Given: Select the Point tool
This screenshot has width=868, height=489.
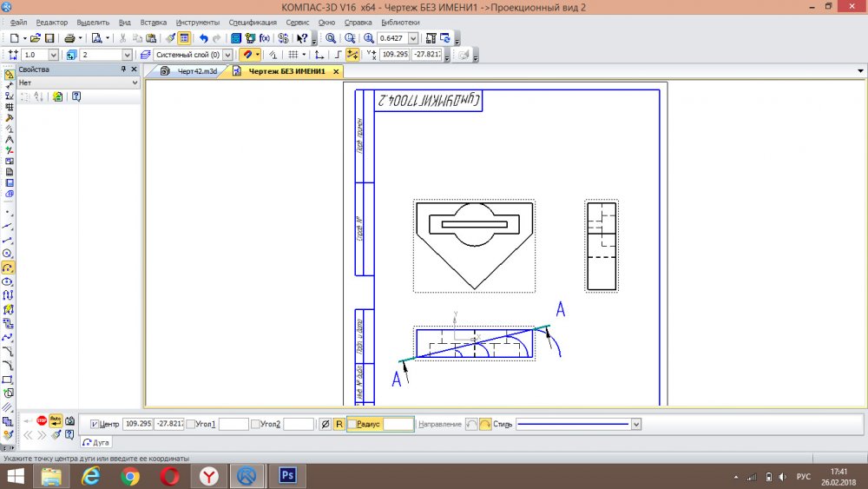Looking at the screenshot, I should [8, 213].
